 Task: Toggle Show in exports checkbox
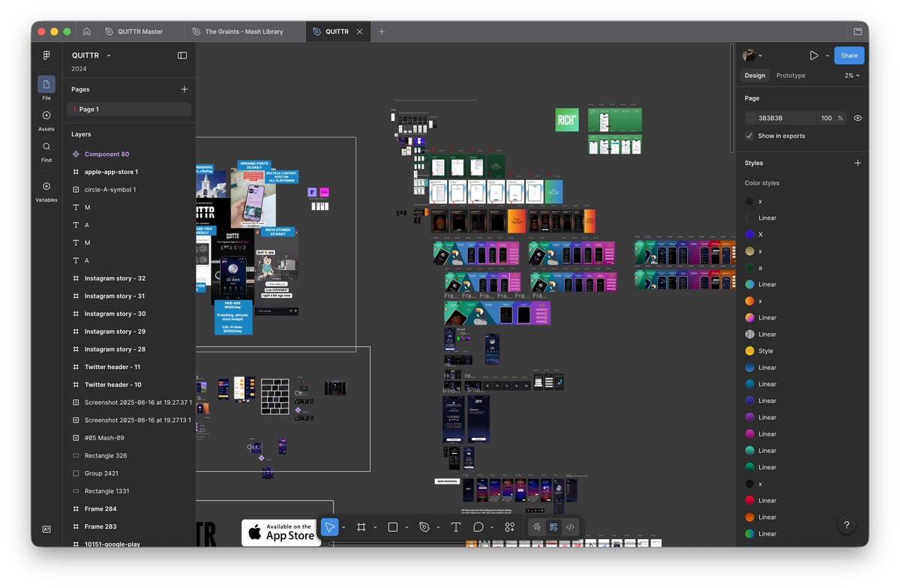click(x=749, y=136)
